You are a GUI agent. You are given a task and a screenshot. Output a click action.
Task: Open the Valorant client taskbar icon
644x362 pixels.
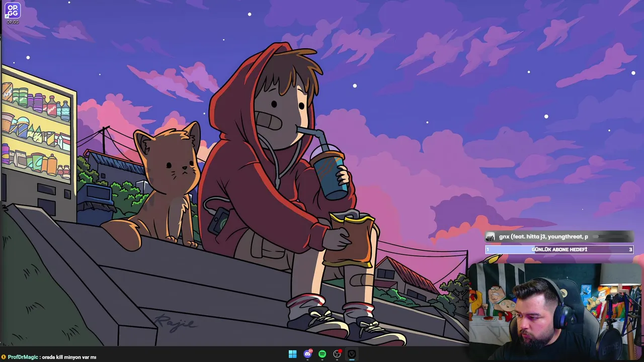point(352,354)
